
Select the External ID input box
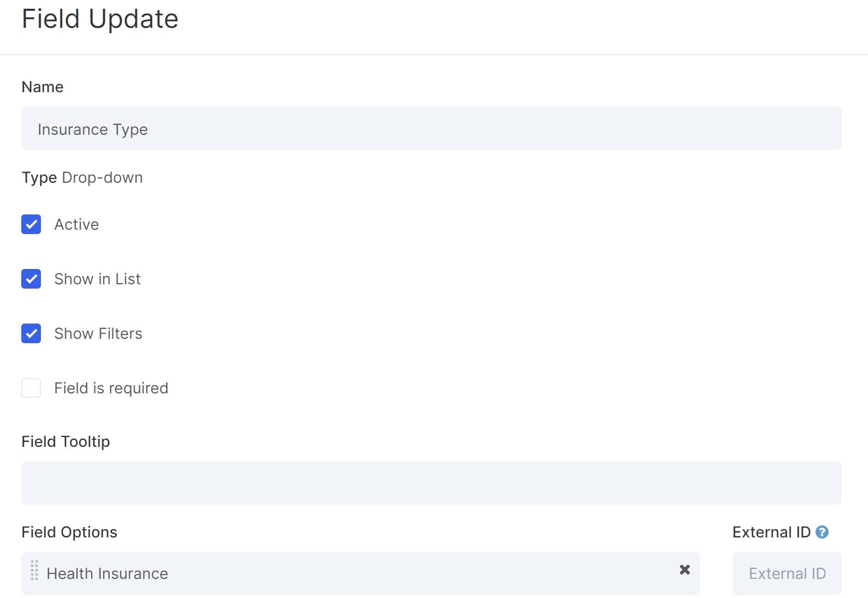coord(787,573)
